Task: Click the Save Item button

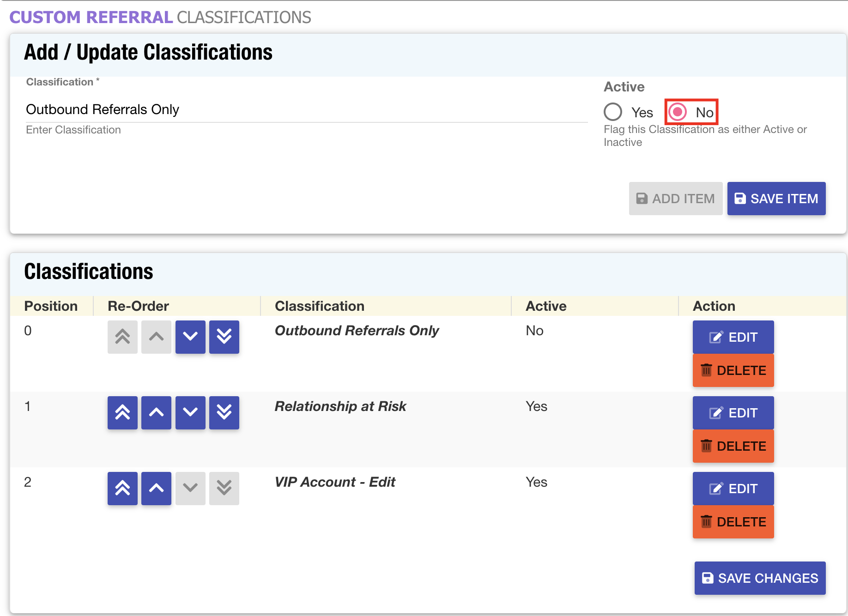Action: 776,199
